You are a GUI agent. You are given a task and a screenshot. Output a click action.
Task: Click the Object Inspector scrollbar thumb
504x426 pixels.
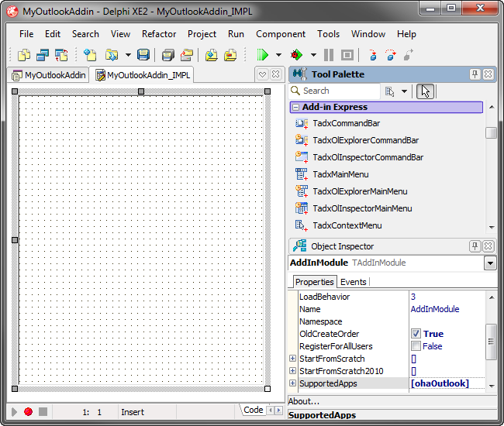[491, 342]
